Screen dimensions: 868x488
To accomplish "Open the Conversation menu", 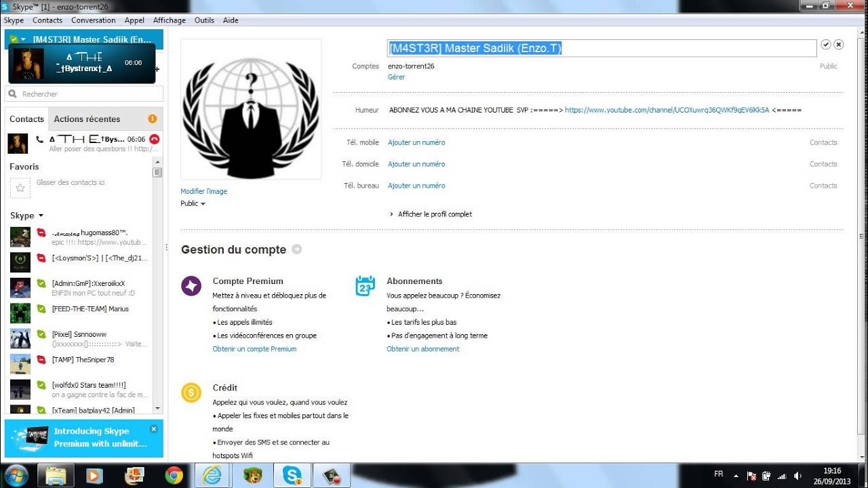I will click(94, 20).
